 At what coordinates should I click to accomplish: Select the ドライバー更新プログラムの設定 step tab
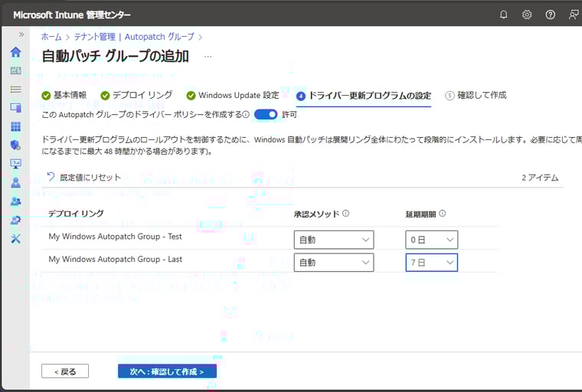click(364, 96)
